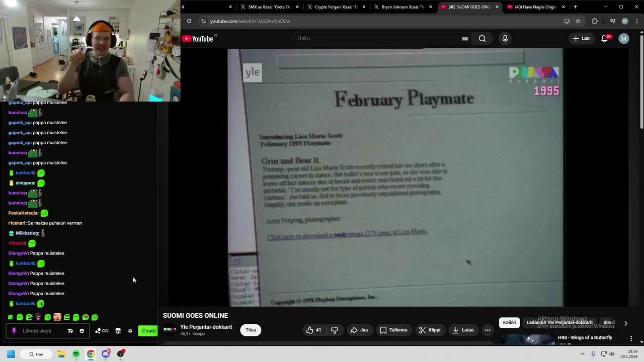
Task: Open HIM - Wings of a Butterfly video
Action: click(x=585, y=338)
